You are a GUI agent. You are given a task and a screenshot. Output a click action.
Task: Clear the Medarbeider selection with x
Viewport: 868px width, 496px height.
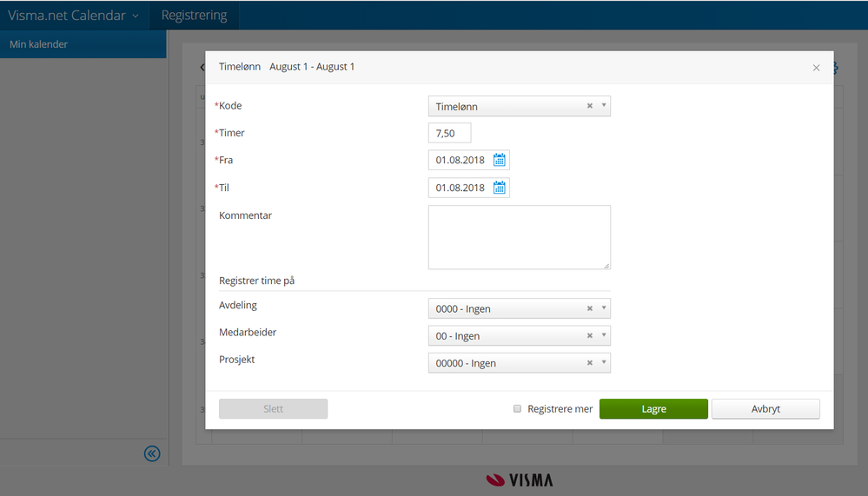coord(590,335)
